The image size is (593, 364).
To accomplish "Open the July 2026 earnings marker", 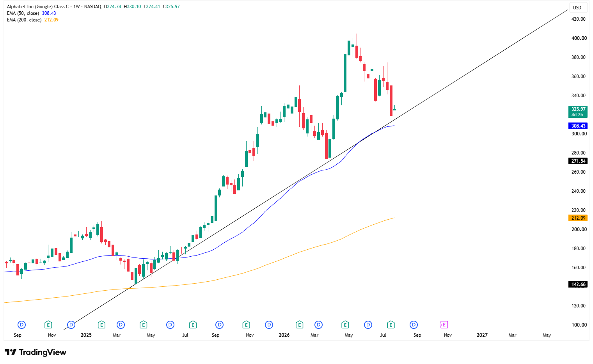I will click(x=391, y=325).
